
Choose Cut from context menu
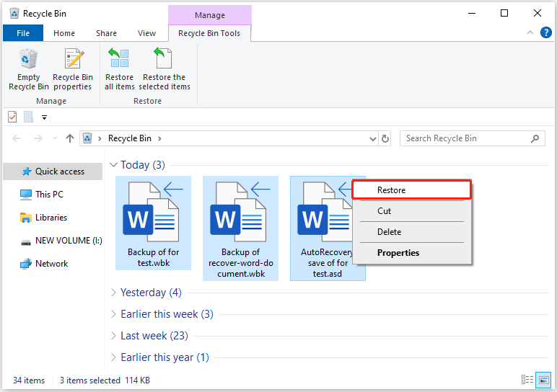click(x=411, y=211)
